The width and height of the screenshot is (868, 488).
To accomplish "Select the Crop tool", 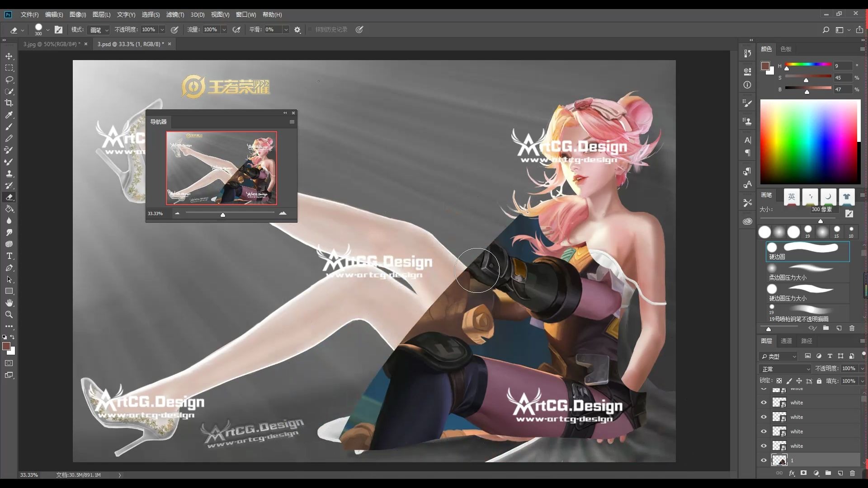I will pyautogui.click(x=9, y=103).
